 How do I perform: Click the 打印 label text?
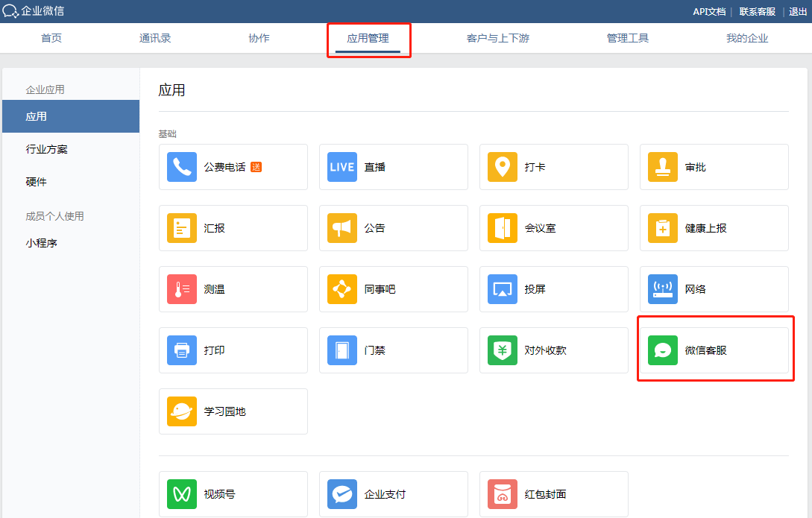(x=215, y=350)
